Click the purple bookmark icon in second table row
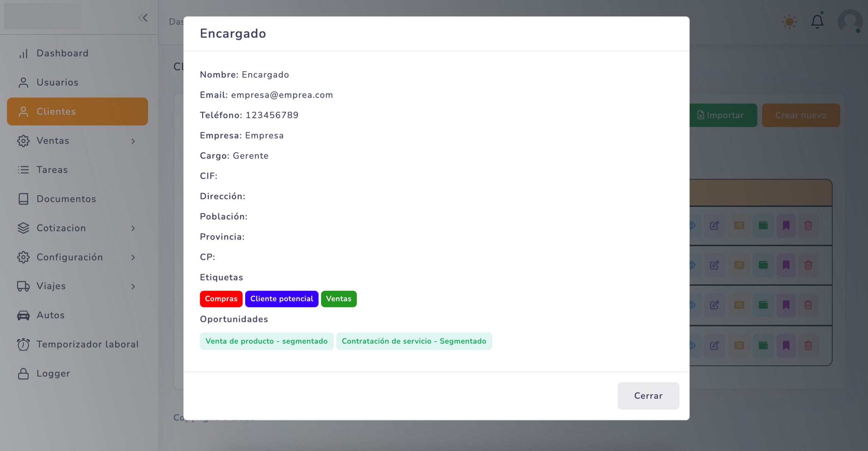Image resolution: width=868 pixels, height=451 pixels. click(x=786, y=265)
